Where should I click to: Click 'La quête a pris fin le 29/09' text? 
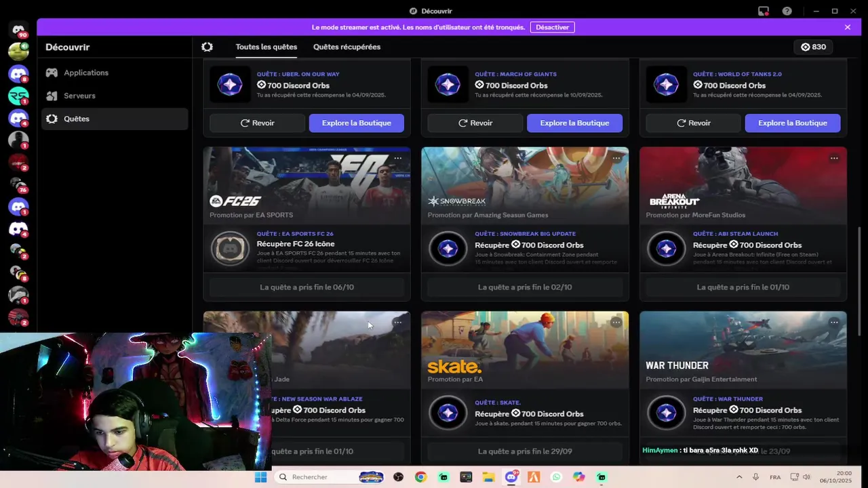click(525, 451)
